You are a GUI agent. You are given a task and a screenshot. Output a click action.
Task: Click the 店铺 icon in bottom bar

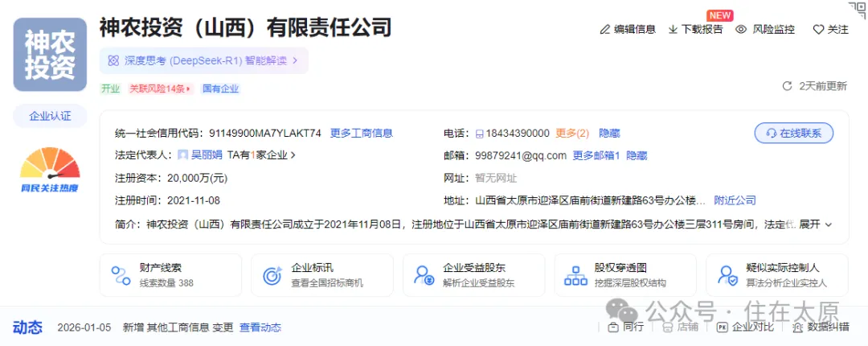(667, 327)
